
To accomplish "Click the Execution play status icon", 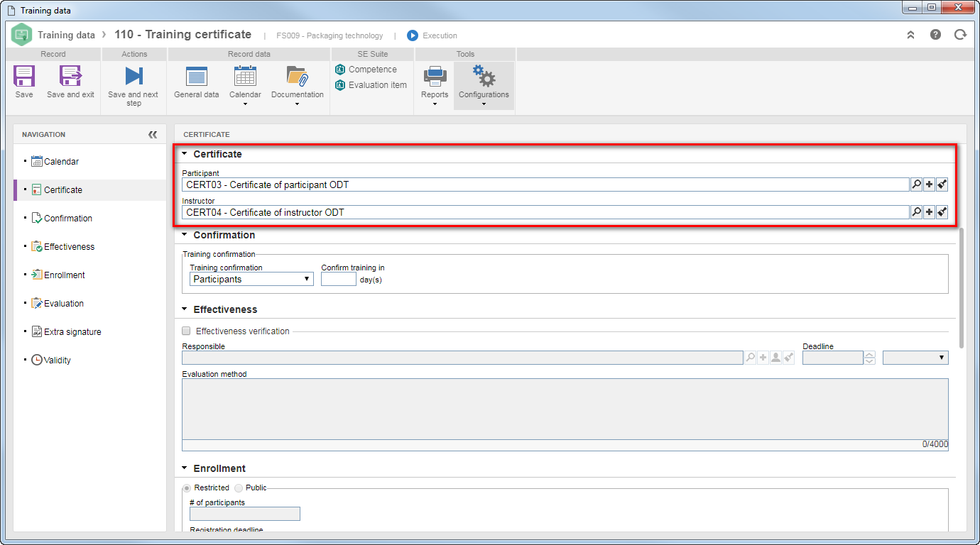I will pos(413,35).
